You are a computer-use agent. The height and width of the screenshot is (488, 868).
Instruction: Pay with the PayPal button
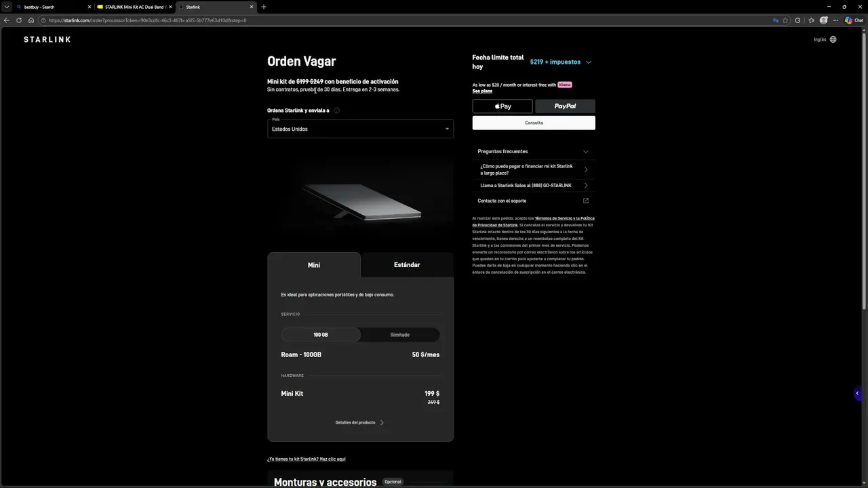[565, 106]
